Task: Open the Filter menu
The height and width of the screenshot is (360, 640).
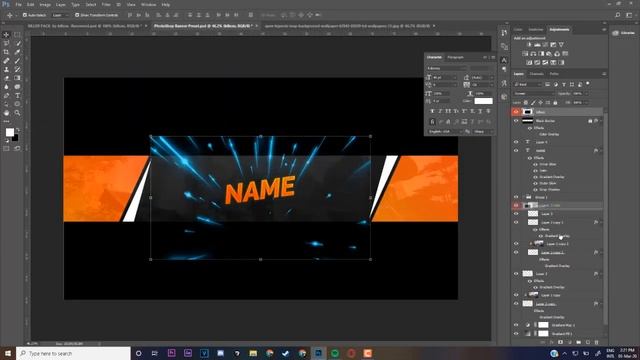Action: 106,4
